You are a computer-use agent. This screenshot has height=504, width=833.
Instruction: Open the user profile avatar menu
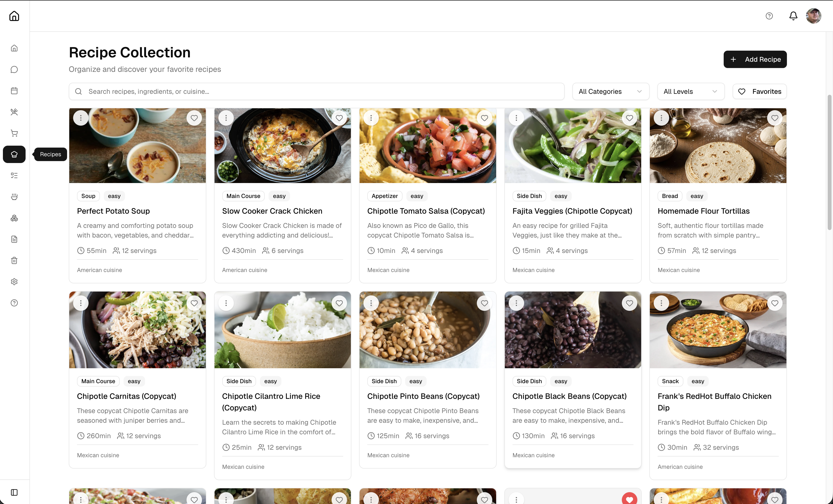813,16
